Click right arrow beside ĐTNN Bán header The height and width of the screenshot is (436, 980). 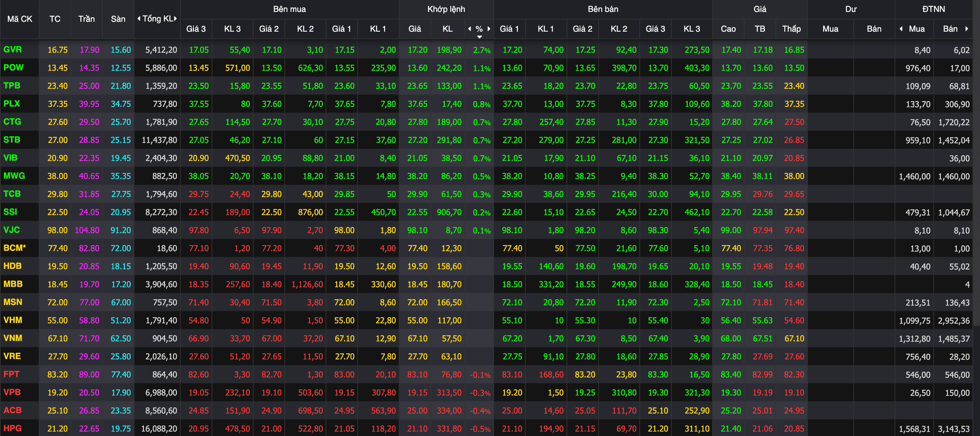(967, 29)
